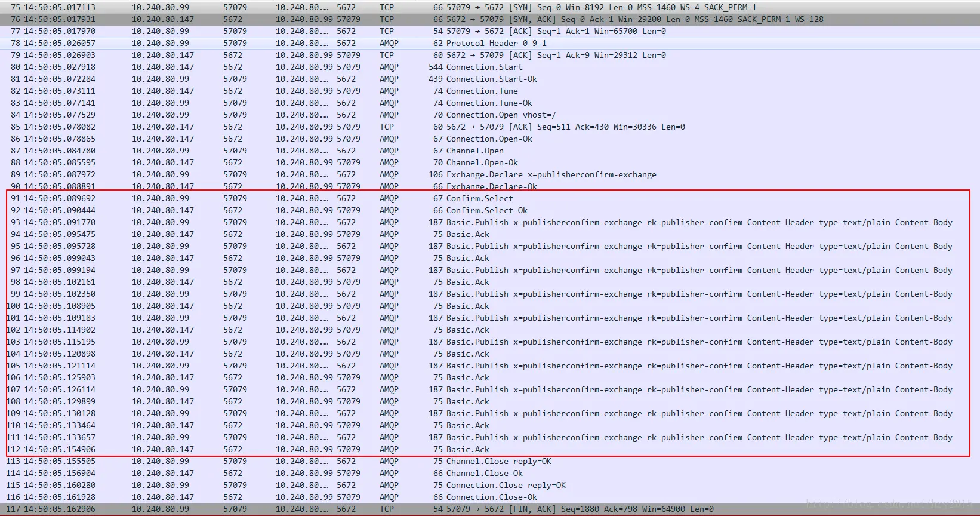The height and width of the screenshot is (516, 980).
Task: Select packet 82 Connection.Tune row
Action: pos(490,91)
